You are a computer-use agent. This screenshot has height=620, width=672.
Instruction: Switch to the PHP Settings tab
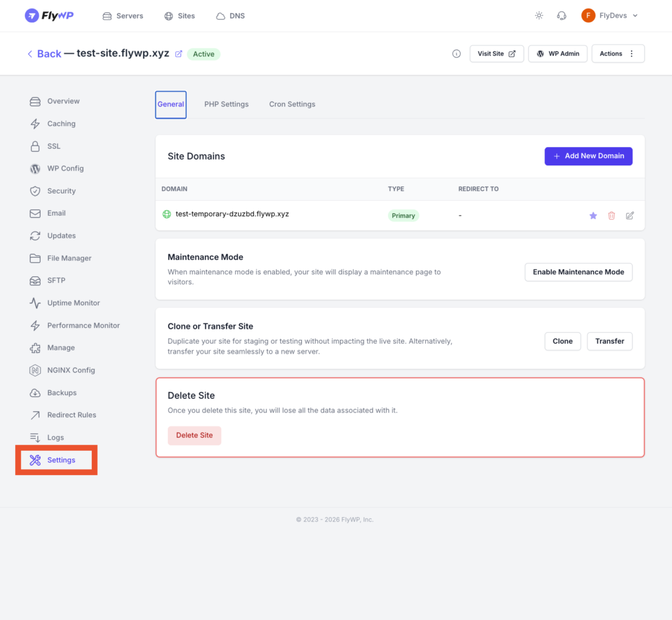[226, 104]
